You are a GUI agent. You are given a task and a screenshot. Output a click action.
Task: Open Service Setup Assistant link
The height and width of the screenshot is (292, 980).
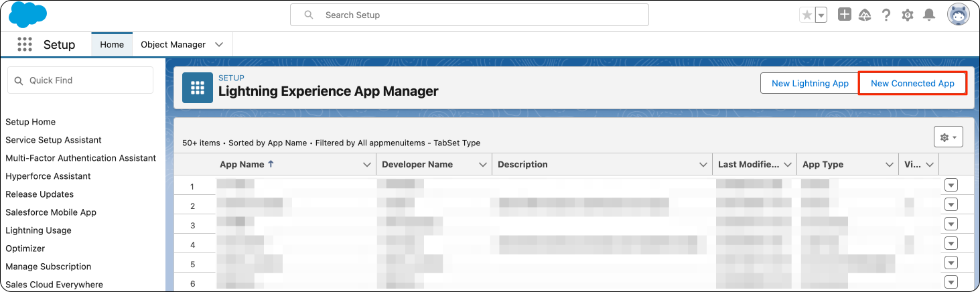54,140
